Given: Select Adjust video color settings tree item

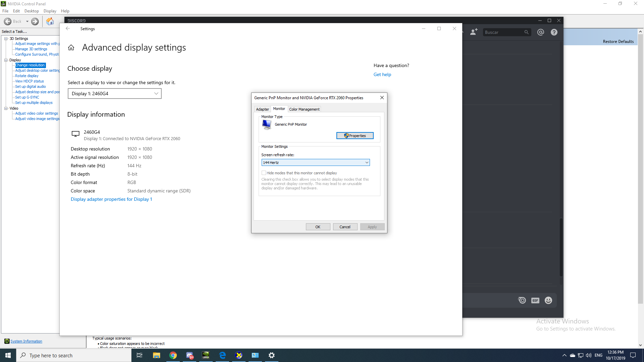Looking at the screenshot, I should point(36,113).
